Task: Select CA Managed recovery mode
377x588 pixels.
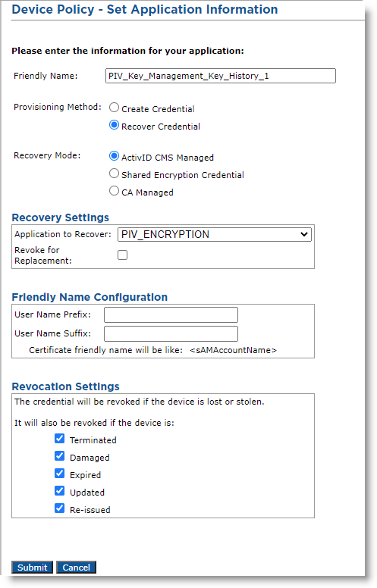Action: click(114, 191)
